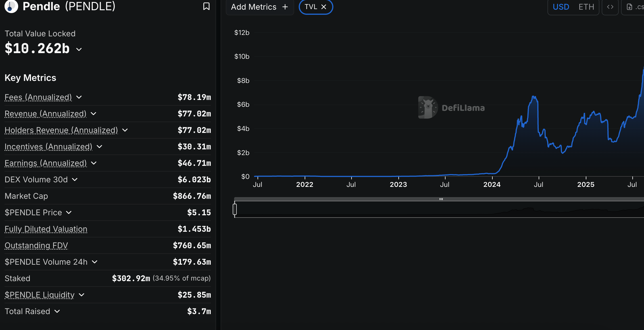The image size is (644, 330).
Task: Switch chart denomination to USD
Action: pos(561,7)
